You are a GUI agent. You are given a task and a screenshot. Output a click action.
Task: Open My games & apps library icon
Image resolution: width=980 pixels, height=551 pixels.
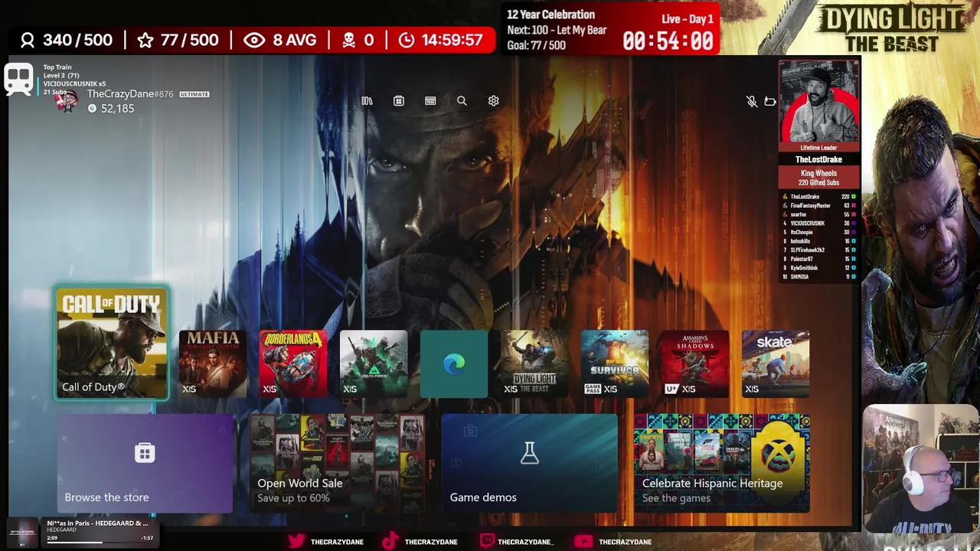[x=367, y=101]
